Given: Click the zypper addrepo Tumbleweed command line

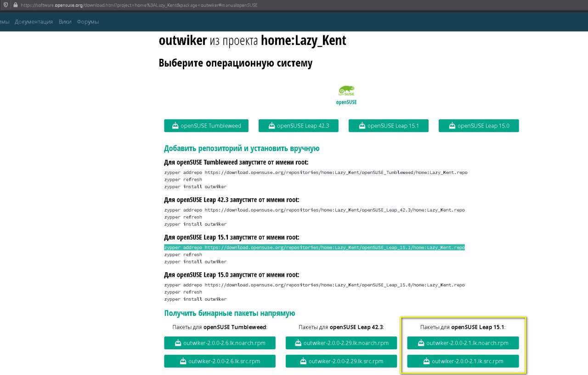Looking at the screenshot, I should point(316,172).
